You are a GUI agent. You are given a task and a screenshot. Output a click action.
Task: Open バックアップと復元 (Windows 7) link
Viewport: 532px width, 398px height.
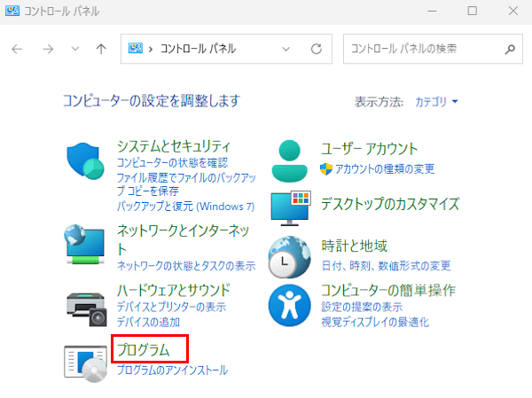pos(185,207)
